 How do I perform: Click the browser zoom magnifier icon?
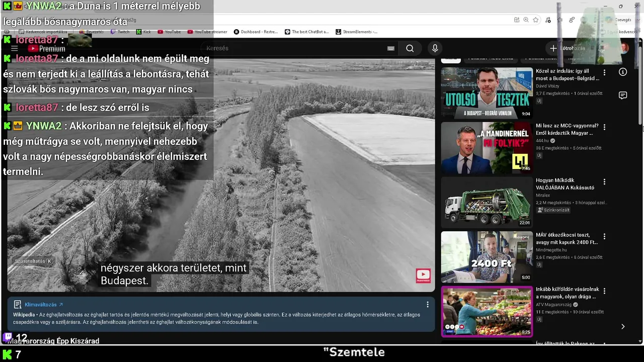(x=526, y=20)
